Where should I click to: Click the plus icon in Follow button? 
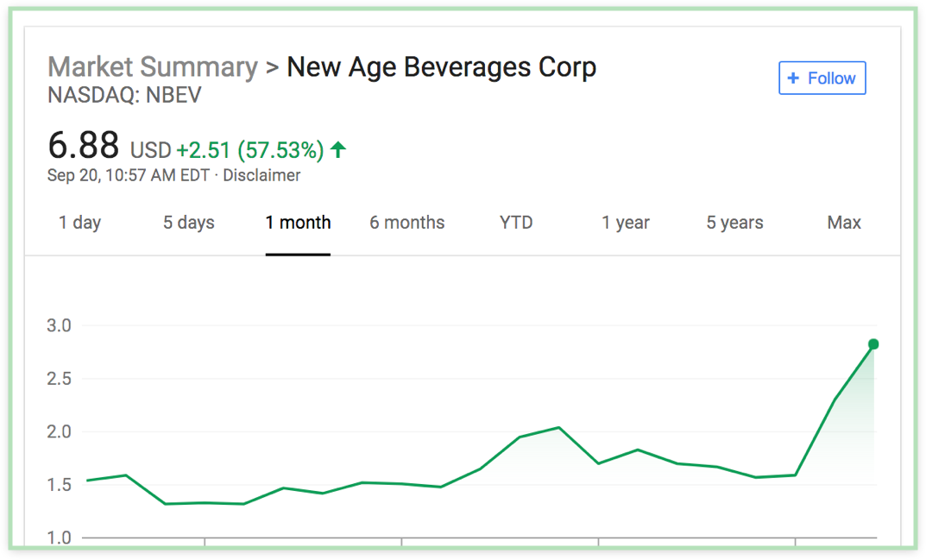point(793,78)
